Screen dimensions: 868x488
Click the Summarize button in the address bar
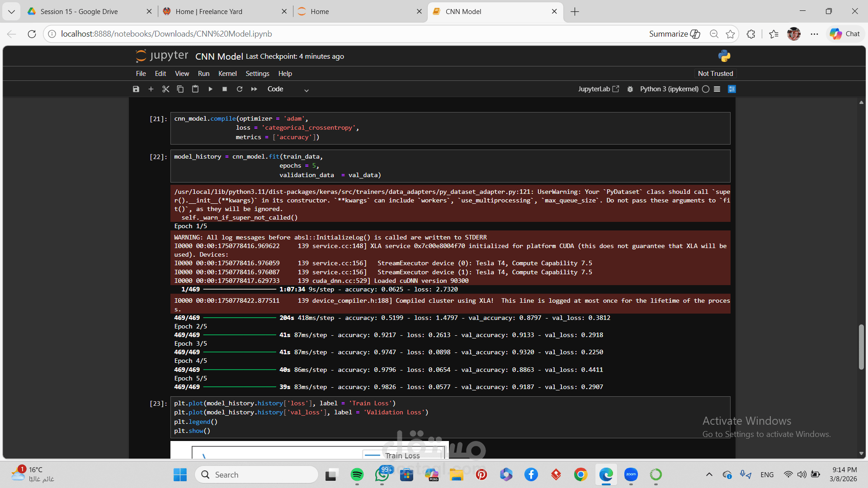tap(674, 34)
